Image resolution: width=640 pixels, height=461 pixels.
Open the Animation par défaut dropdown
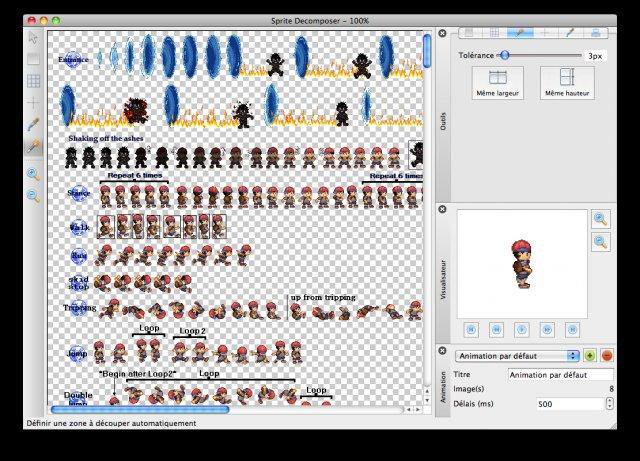518,356
